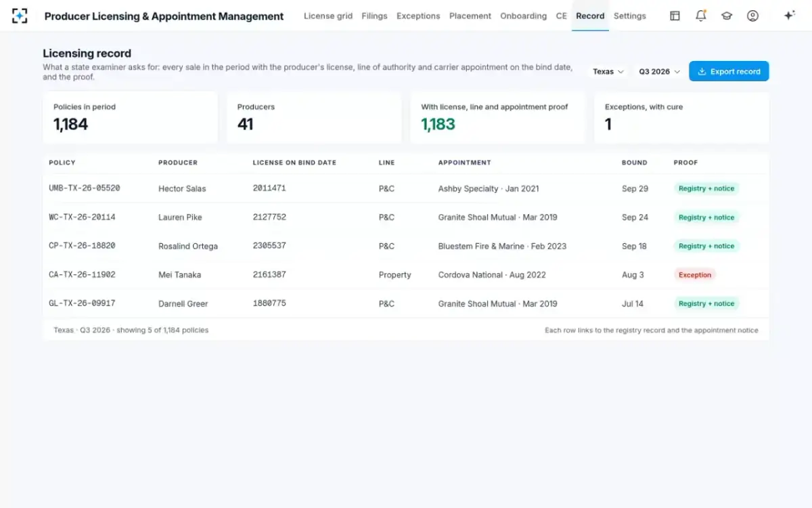Open the Exception badge for Mei Tanaka

tap(695, 275)
